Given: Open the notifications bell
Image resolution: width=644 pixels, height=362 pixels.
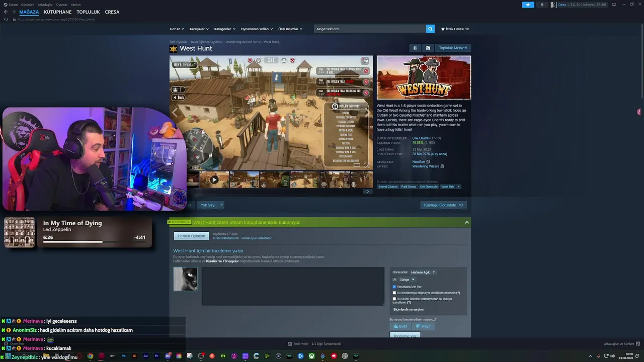Looking at the screenshot, I should [542, 5].
